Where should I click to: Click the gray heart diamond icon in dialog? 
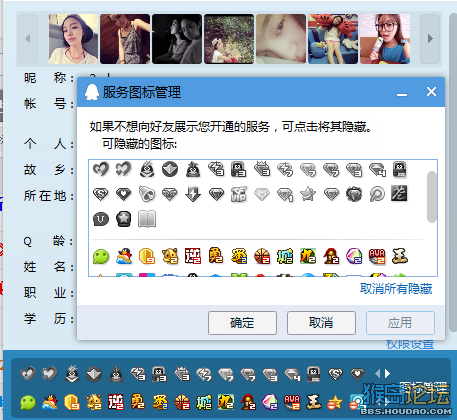pyautogui.click(x=124, y=194)
